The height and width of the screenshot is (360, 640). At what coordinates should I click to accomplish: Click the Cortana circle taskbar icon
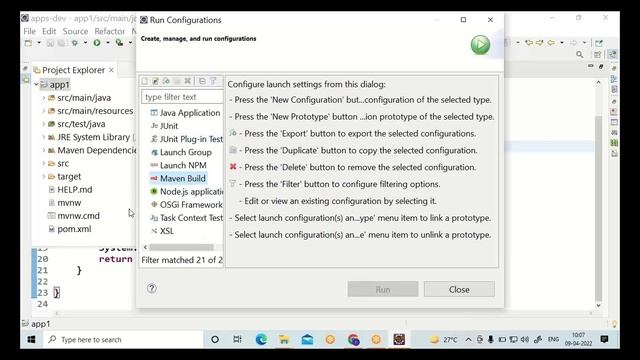point(215,339)
